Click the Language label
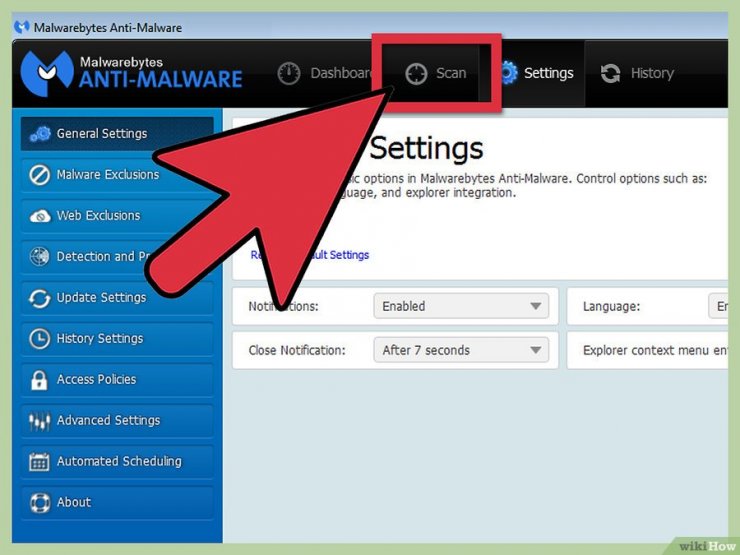 point(611,306)
